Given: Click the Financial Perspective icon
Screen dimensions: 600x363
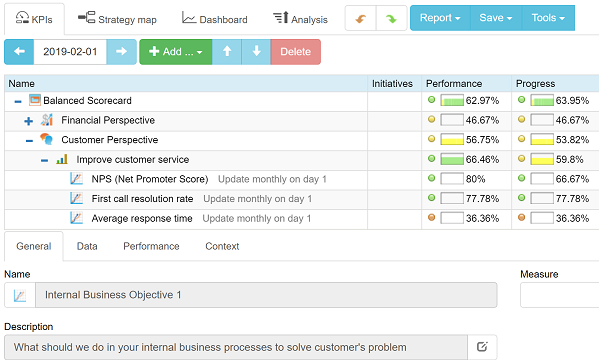Looking at the screenshot, I should click(x=47, y=120).
